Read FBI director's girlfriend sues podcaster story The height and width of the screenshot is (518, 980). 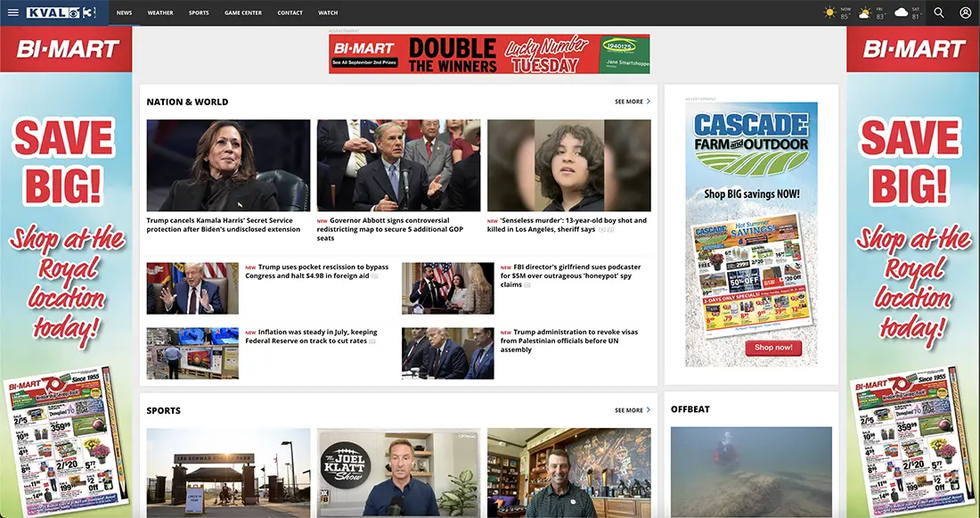(570, 275)
